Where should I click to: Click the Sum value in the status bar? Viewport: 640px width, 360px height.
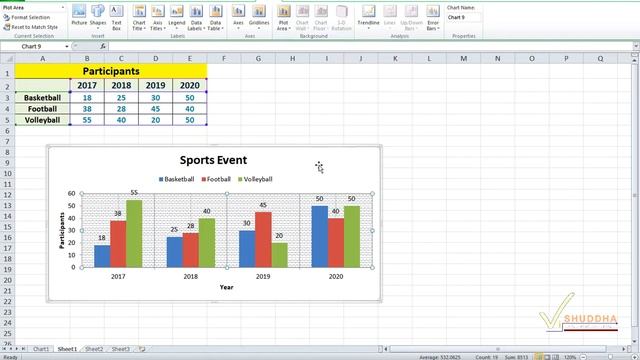(516, 357)
